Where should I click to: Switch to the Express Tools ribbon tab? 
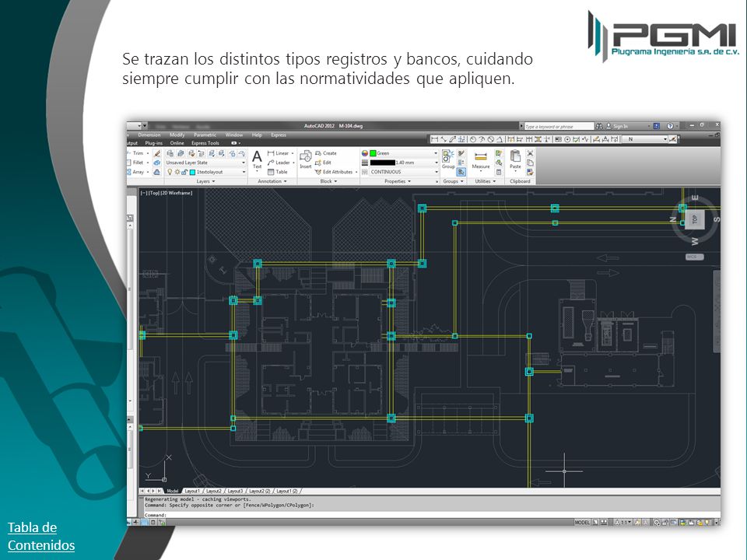(205, 143)
